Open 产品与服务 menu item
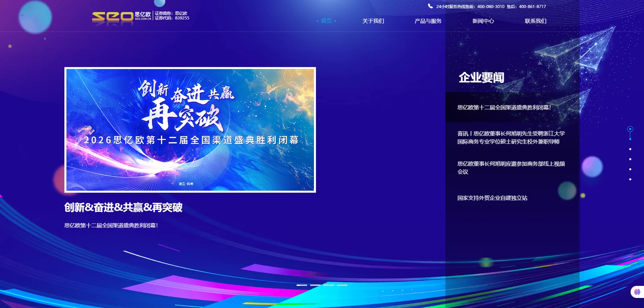644x308 pixels. 428,21
